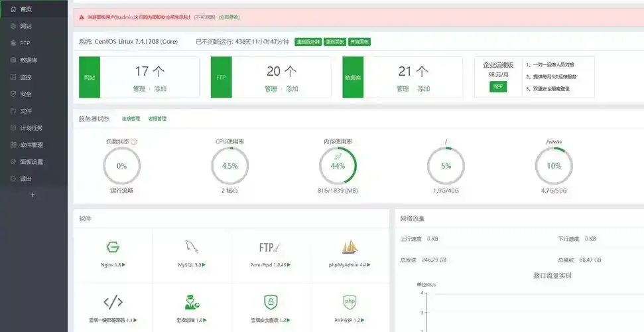Click 管理 under 17 个 websites
Screen dimensions: 644x332
click(x=139, y=89)
